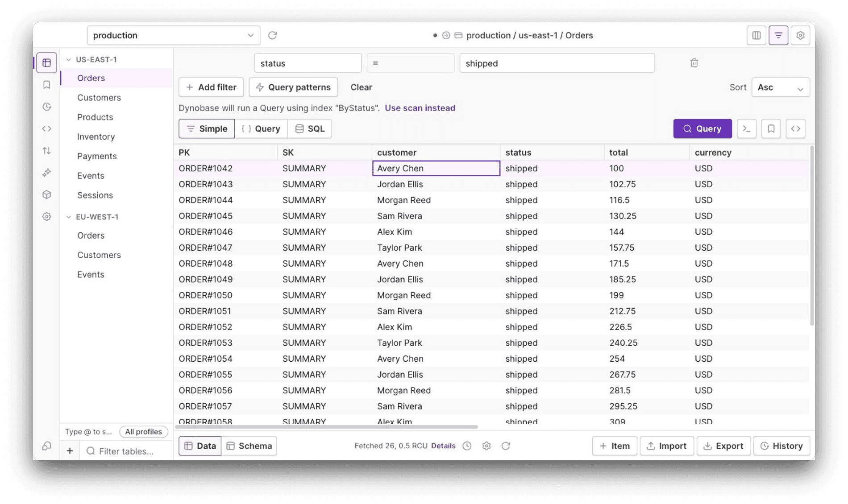Image resolution: width=848 pixels, height=504 pixels.
Task: Click the columns layout icon in header
Action: [x=757, y=35]
